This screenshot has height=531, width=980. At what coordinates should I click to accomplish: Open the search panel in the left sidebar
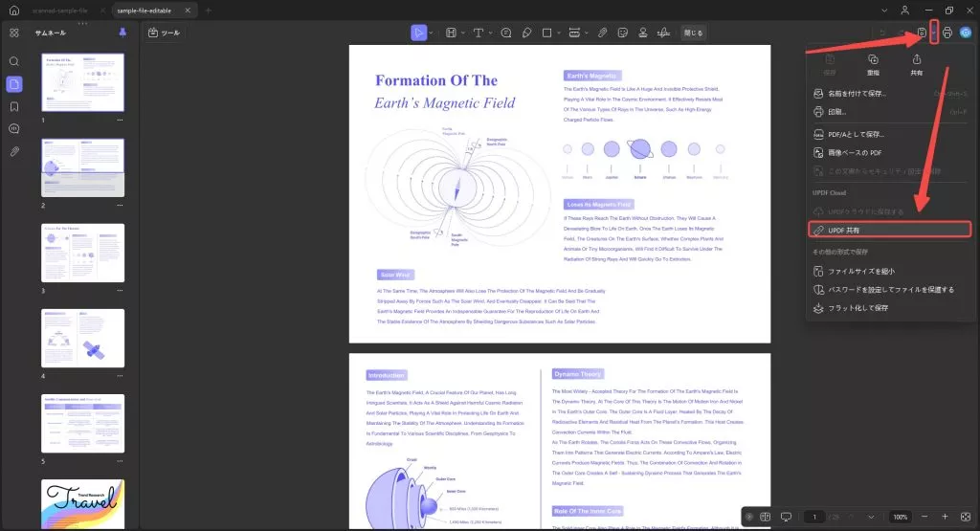click(13, 61)
